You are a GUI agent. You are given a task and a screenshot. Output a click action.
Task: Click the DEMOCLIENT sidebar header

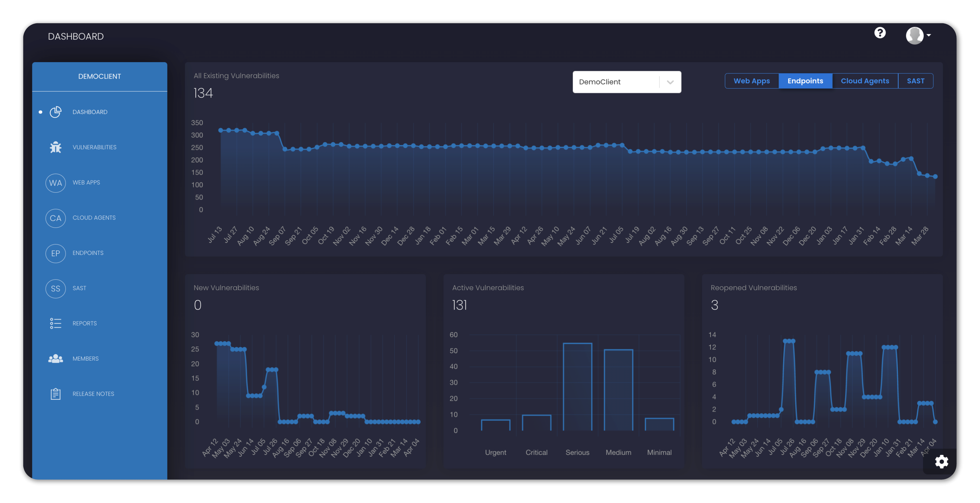(x=100, y=76)
